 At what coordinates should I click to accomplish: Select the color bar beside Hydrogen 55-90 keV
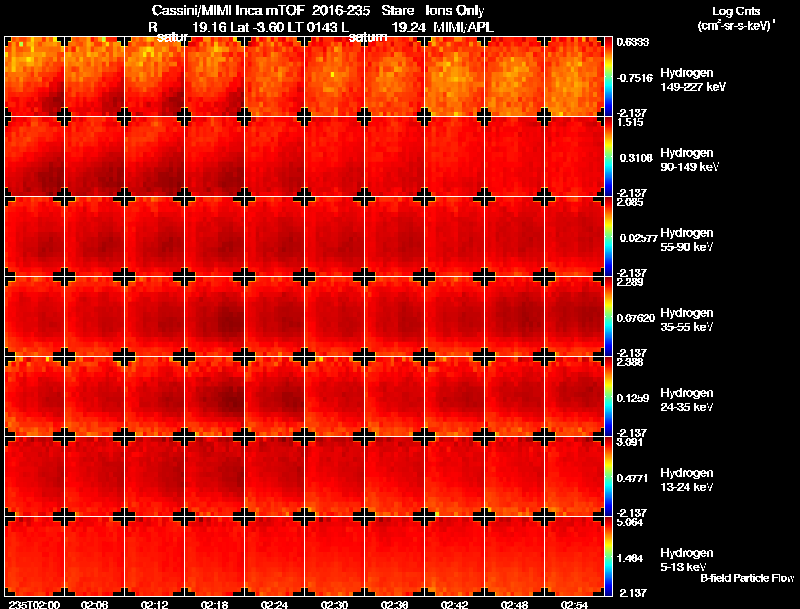(x=608, y=237)
